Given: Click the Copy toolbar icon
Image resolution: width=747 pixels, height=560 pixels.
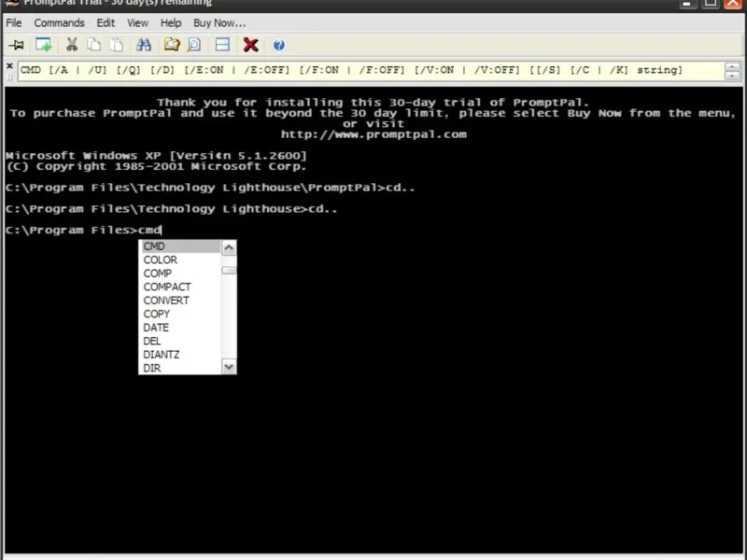Looking at the screenshot, I should click(94, 45).
